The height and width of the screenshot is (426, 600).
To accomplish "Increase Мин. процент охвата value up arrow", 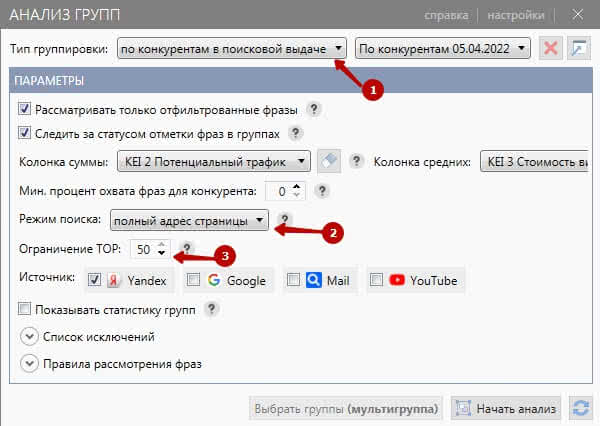I will pyautogui.click(x=297, y=186).
